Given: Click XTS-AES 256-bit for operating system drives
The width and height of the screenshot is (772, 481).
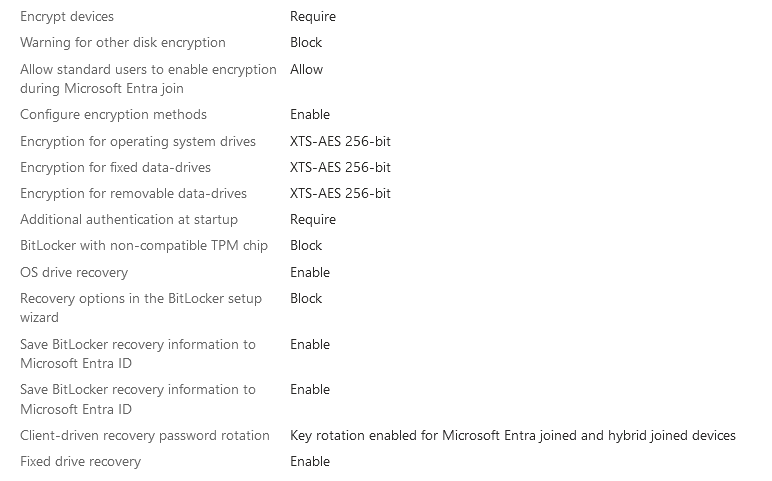Looking at the screenshot, I should point(340,141).
